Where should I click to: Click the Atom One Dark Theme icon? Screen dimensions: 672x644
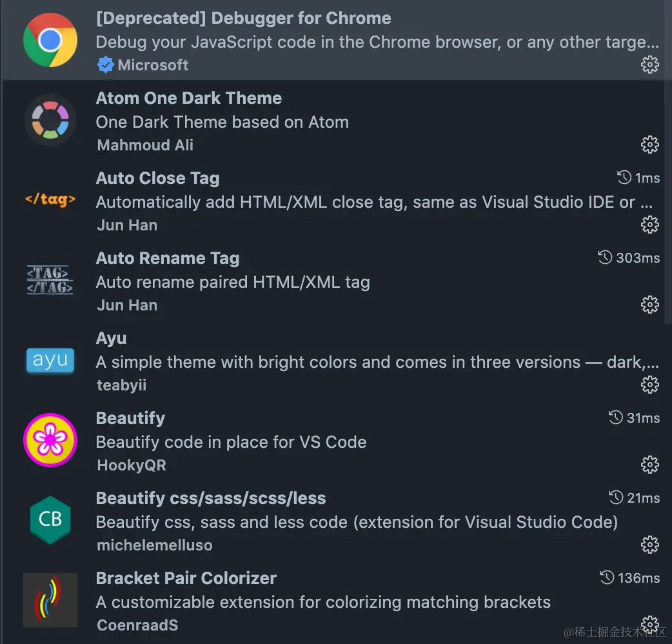pyautogui.click(x=50, y=120)
